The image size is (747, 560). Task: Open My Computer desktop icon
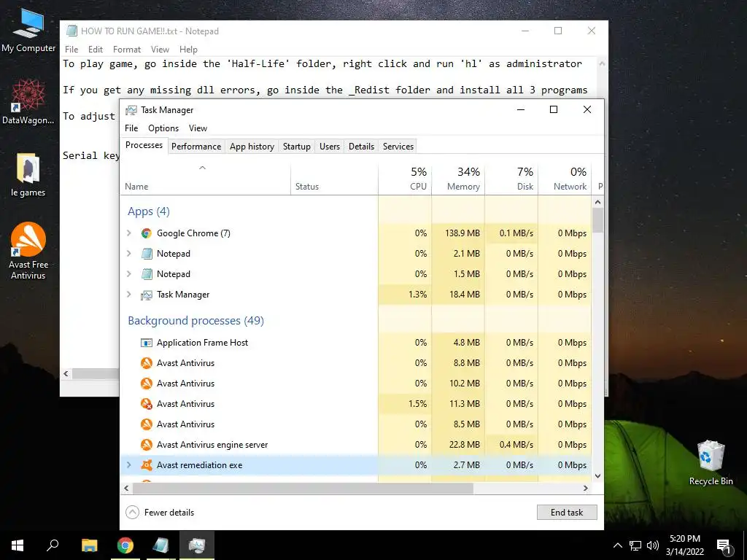(x=28, y=31)
